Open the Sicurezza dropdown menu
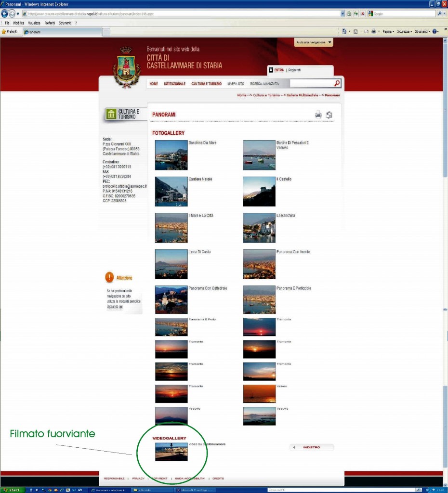448x493 pixels. click(x=405, y=32)
